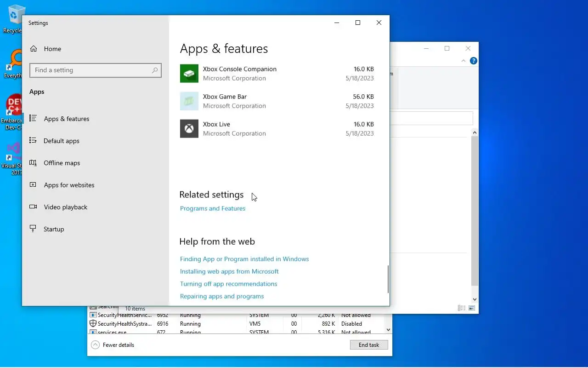Click Task Manager list scroll down arrow
The height and width of the screenshot is (368, 588).
(389, 330)
